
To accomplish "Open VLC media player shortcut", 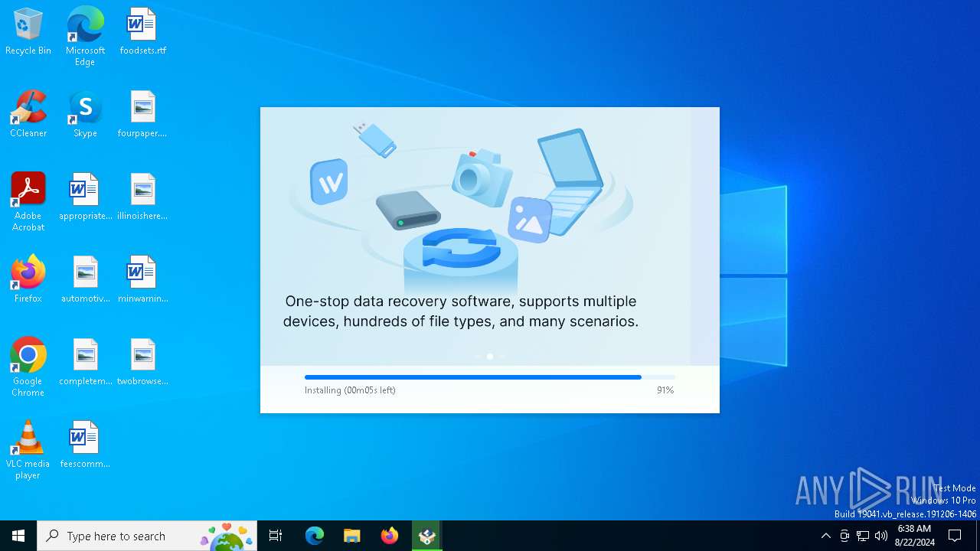I will [28, 450].
